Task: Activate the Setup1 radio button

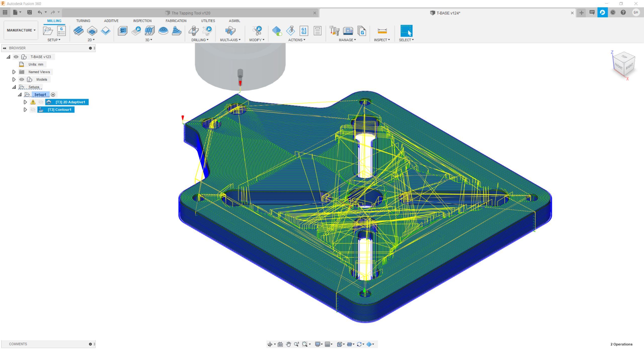Action: [x=53, y=95]
